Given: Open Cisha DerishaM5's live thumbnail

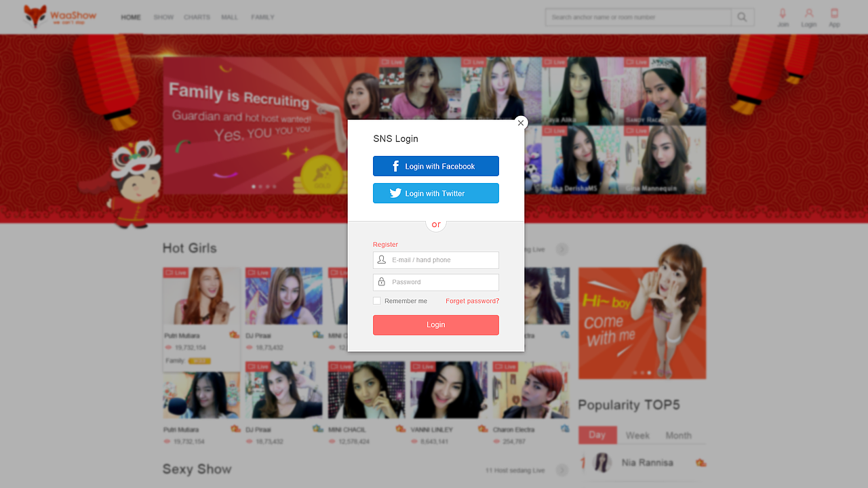Looking at the screenshot, I should tap(583, 160).
